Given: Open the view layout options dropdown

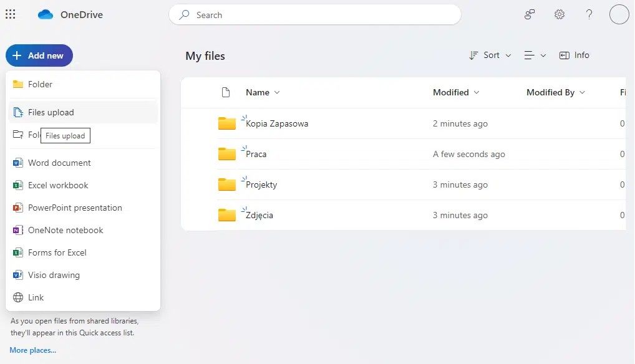Looking at the screenshot, I should tap(535, 55).
